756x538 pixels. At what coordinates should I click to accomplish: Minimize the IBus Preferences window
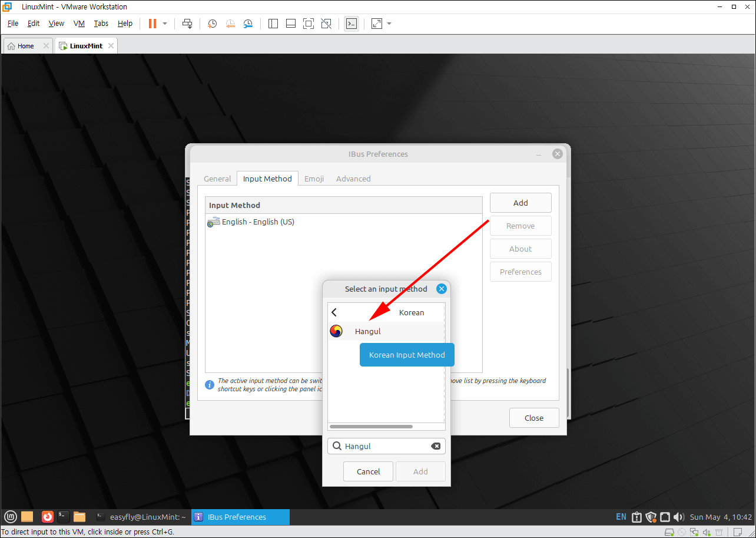[x=539, y=154]
